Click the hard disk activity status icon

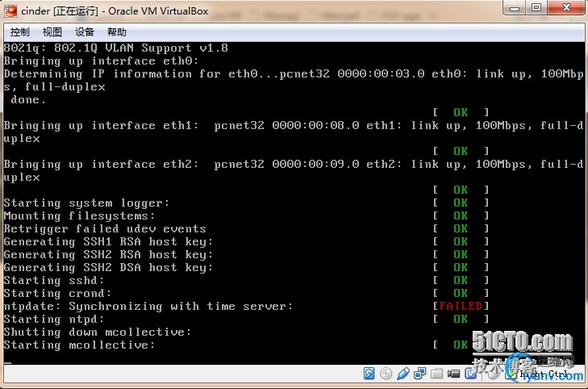pos(369,374)
